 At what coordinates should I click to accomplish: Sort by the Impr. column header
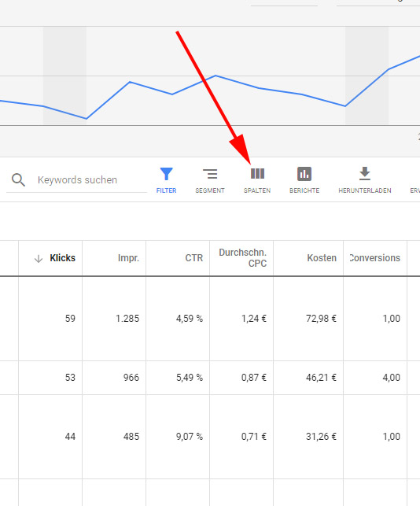(128, 258)
